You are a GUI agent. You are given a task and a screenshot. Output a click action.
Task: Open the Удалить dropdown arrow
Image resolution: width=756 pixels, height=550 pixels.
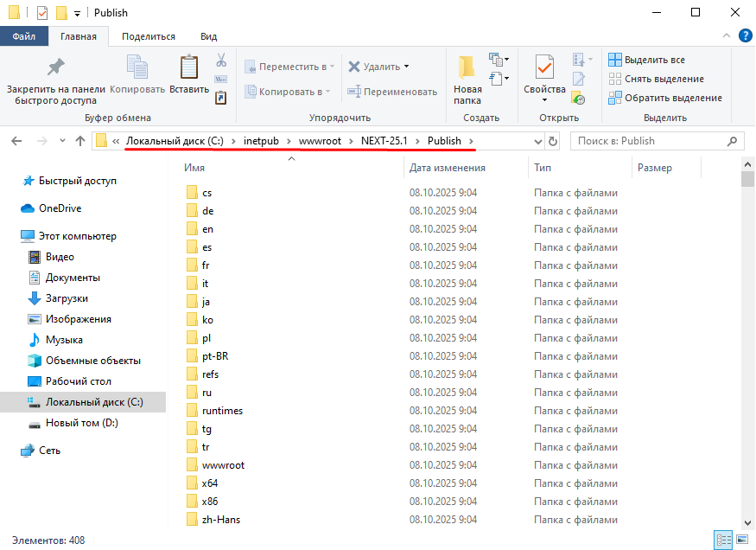click(x=407, y=67)
